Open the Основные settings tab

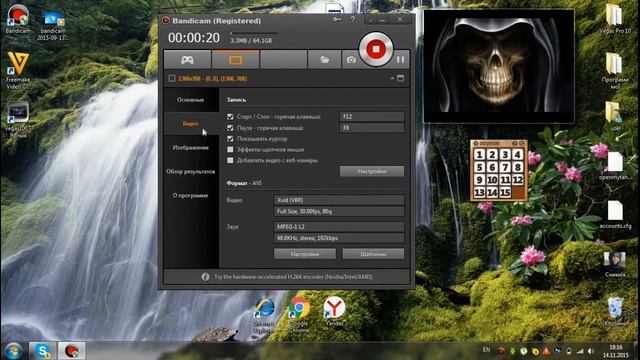click(x=191, y=100)
